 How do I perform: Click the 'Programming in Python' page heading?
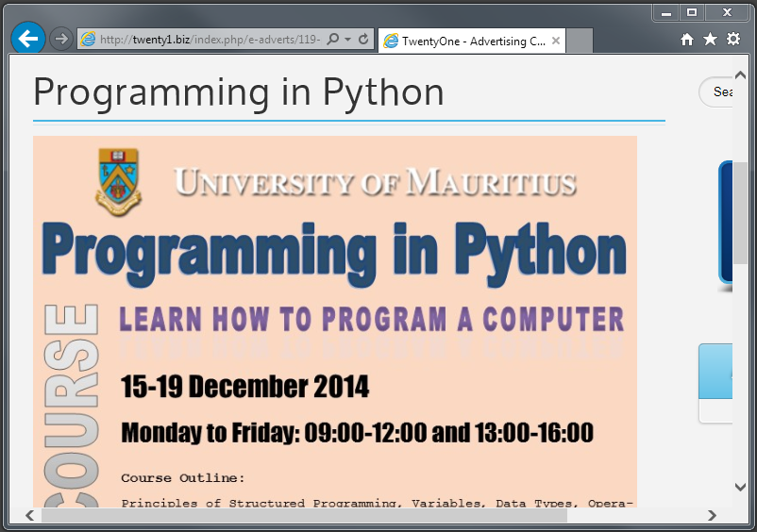click(239, 92)
